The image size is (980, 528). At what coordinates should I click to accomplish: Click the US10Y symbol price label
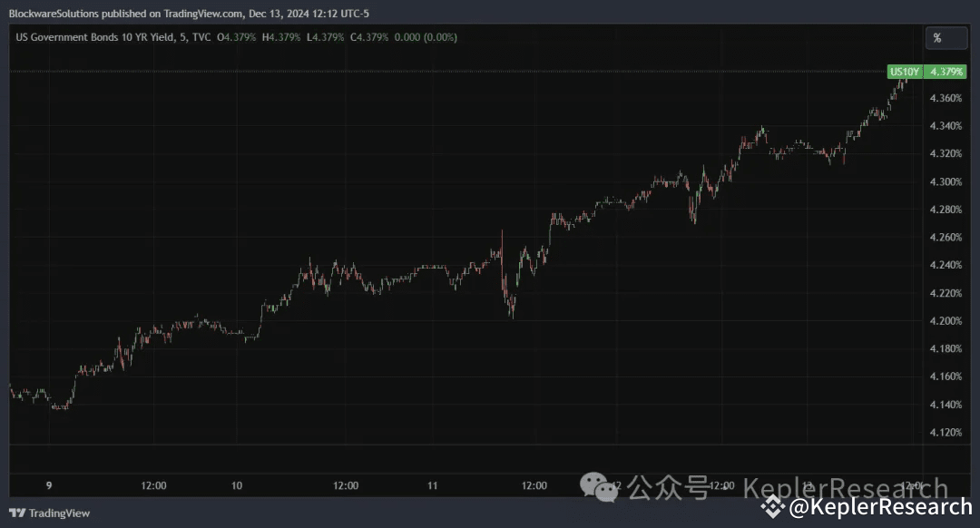pyautogui.click(x=905, y=72)
